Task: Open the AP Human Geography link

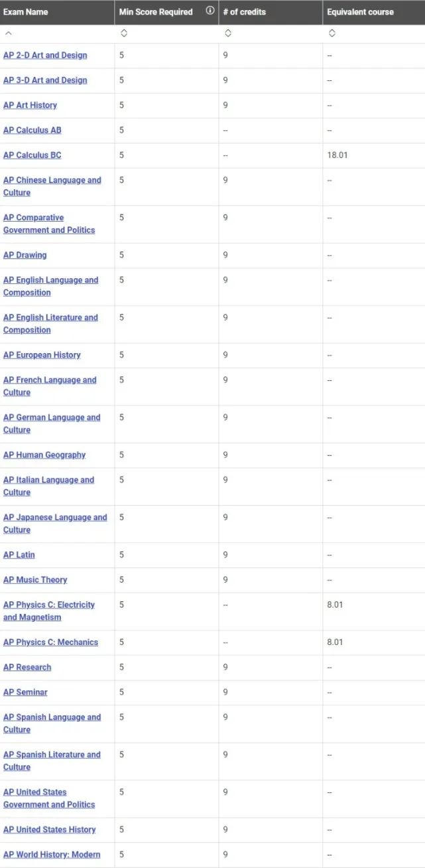Action: click(x=44, y=455)
